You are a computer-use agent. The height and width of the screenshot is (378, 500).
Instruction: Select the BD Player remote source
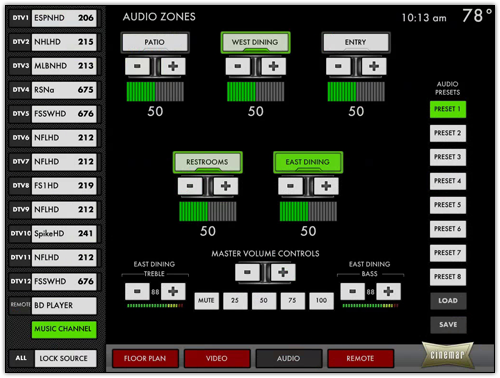[53, 305]
